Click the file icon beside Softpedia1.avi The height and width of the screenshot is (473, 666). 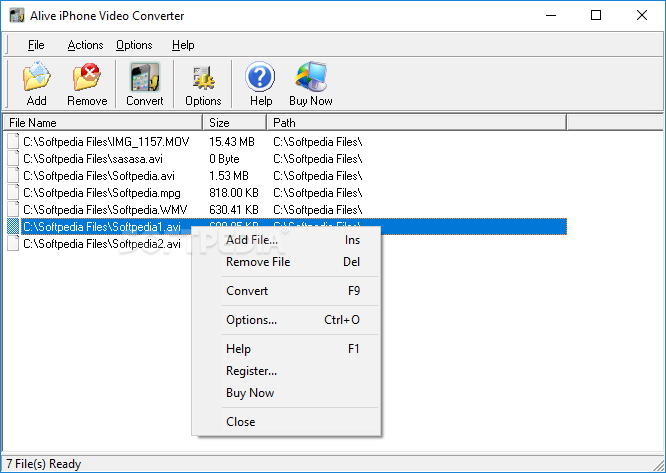point(13,226)
